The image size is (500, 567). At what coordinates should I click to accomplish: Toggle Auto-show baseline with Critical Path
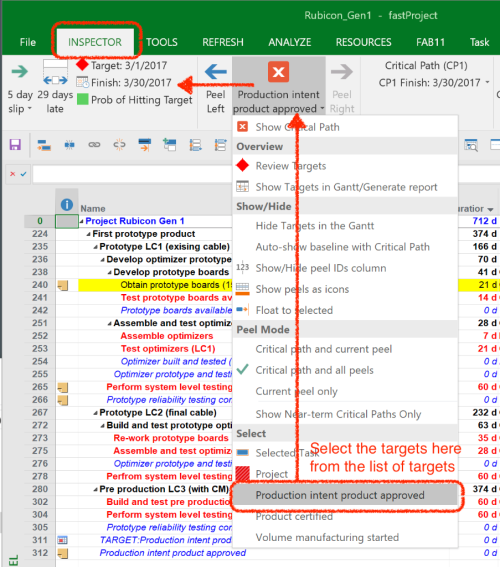pos(342,247)
